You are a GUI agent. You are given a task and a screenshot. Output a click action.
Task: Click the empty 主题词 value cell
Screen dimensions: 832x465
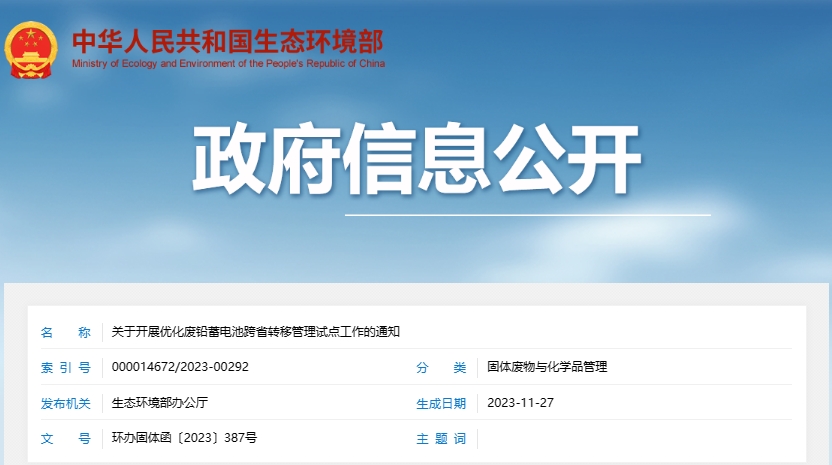(640, 438)
